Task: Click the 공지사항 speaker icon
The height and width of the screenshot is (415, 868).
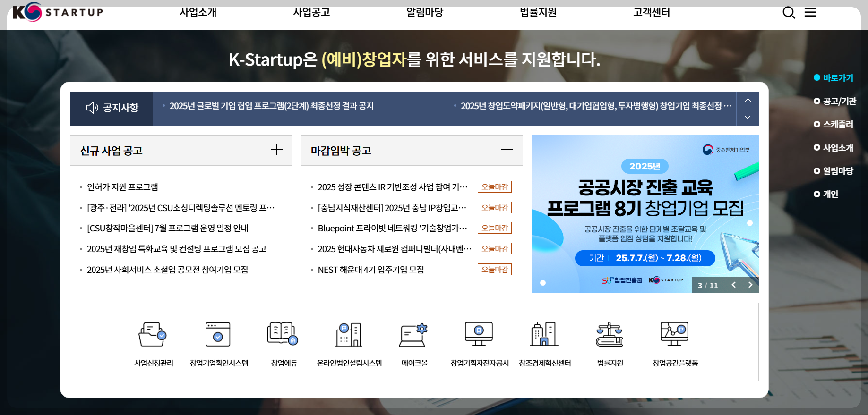Action: pyautogui.click(x=92, y=108)
